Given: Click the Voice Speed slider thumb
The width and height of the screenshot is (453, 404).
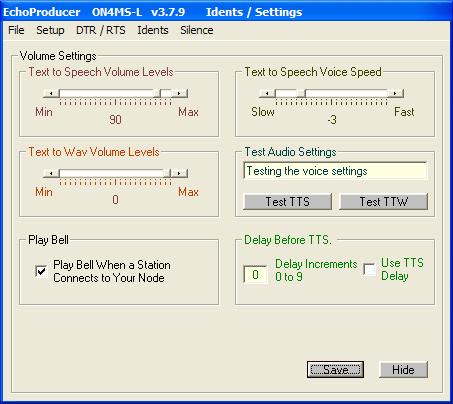Looking at the screenshot, I should [x=301, y=93].
